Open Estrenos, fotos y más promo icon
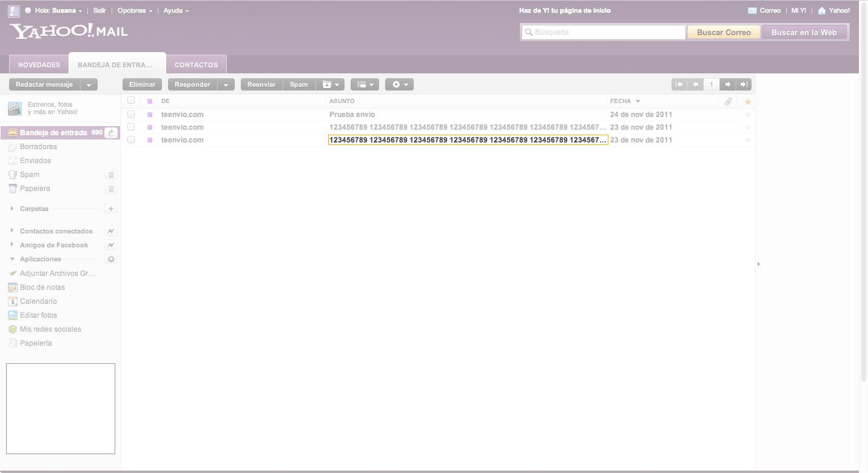868x473 pixels. tap(15, 109)
